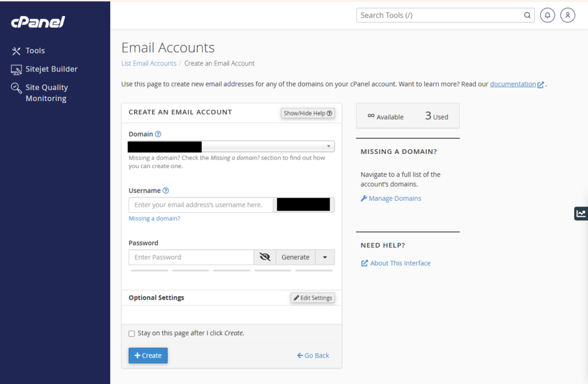Click the 'MISSING A DOMAIN?' heading
588x384 pixels.
tap(399, 152)
